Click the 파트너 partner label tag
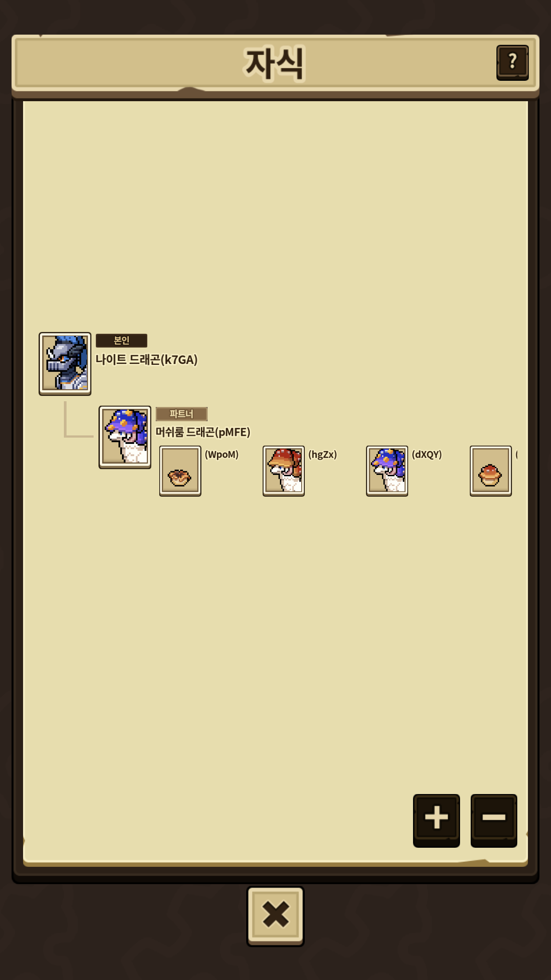This screenshot has width=551, height=980. tap(181, 414)
